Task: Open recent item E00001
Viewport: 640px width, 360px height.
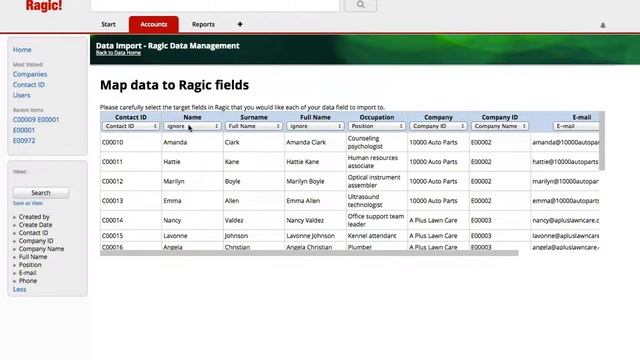Action: 24,130
